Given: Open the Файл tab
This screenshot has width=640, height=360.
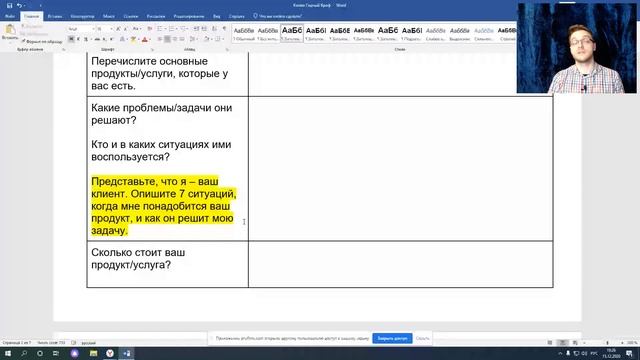Looking at the screenshot, I should point(10,16).
